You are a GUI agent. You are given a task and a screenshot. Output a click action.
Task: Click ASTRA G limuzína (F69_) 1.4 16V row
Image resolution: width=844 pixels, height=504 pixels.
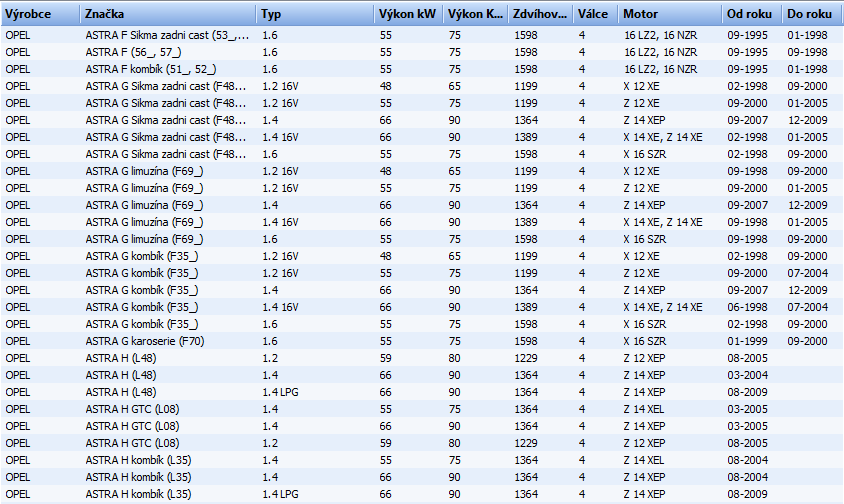(x=422, y=222)
